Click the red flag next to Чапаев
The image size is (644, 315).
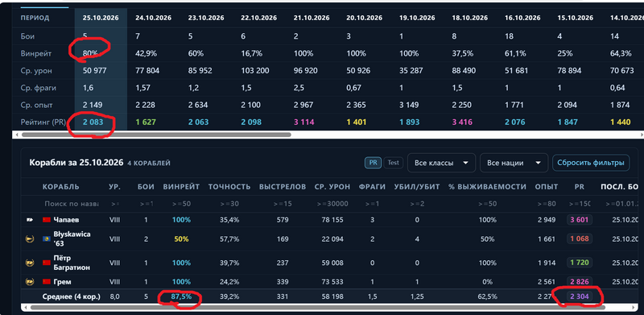47,220
